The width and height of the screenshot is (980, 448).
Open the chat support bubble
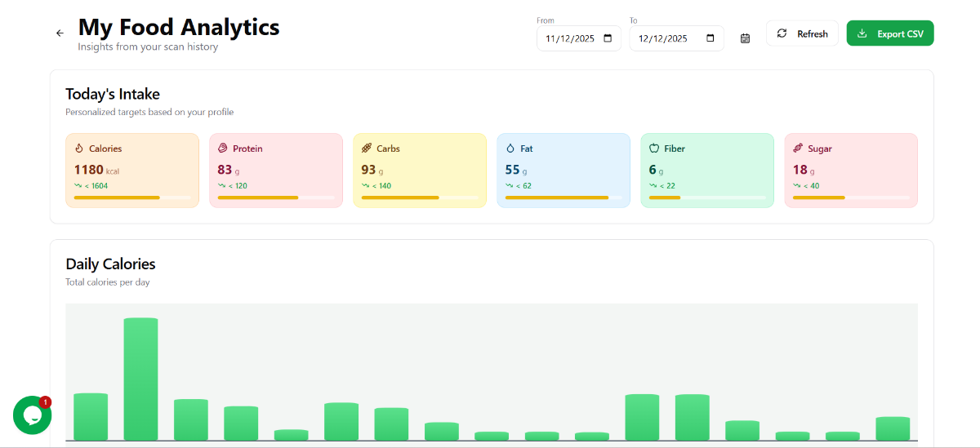(x=33, y=415)
